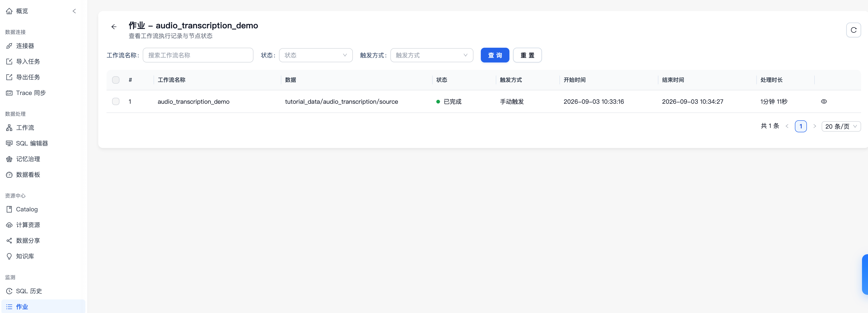Click the 1分钟 11秒 duration cell
Screen dimensions: 868x313
coord(774,102)
